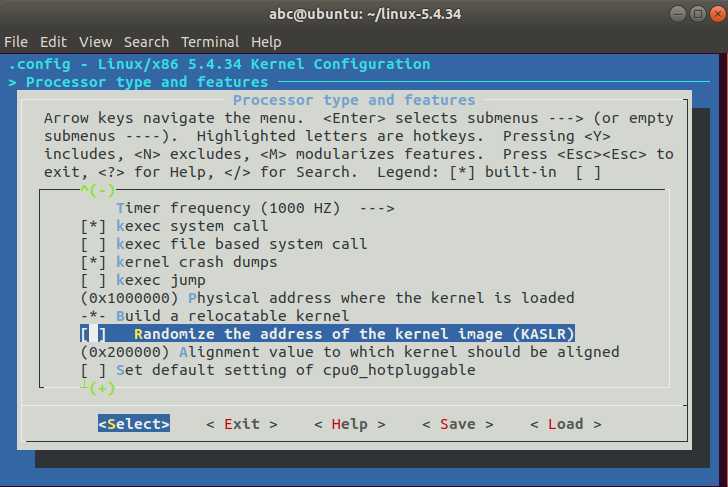Click the < Help > button at bottom

pos(350,424)
